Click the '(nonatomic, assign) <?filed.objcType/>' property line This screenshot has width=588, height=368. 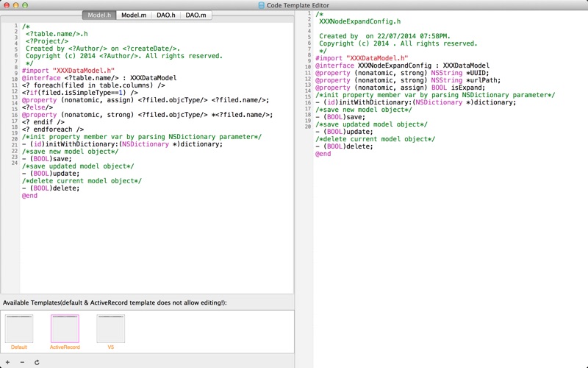click(x=146, y=100)
